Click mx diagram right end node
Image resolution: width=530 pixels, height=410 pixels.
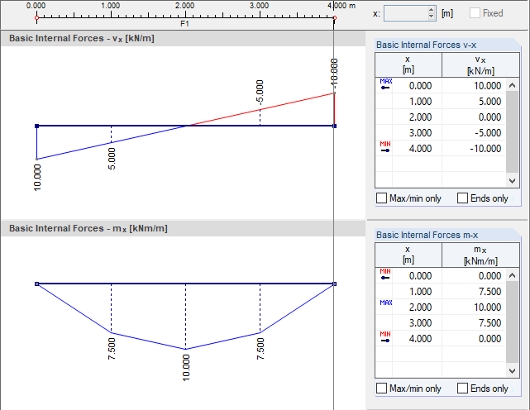click(x=335, y=284)
